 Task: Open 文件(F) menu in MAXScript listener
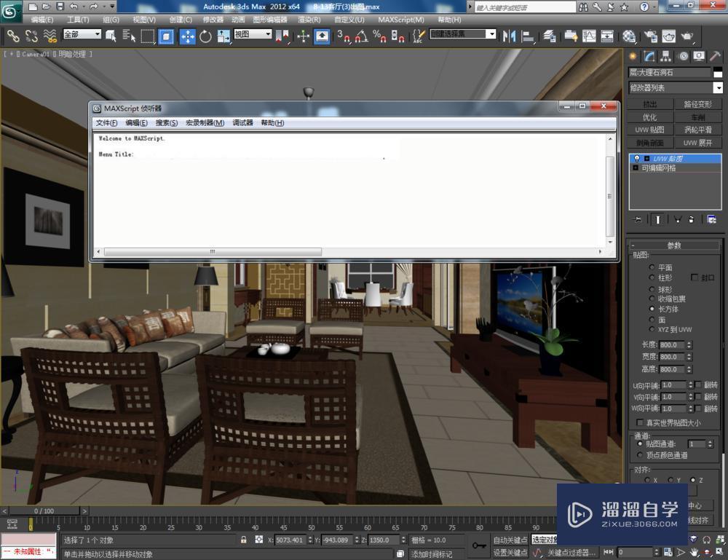pos(106,122)
